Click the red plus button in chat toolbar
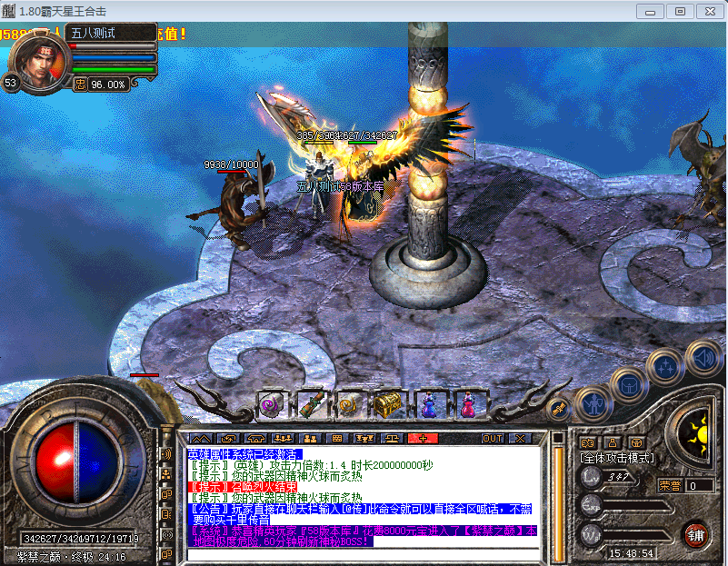The image size is (728, 566). tap(423, 439)
